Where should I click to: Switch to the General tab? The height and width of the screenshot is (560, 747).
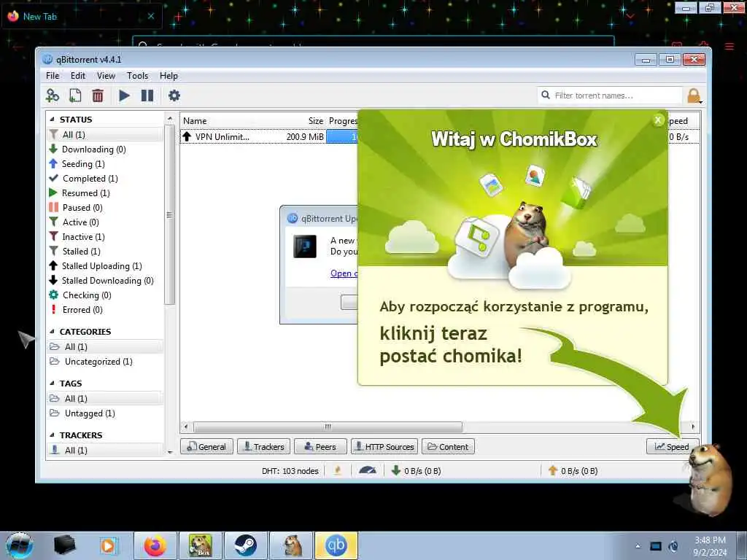click(206, 447)
